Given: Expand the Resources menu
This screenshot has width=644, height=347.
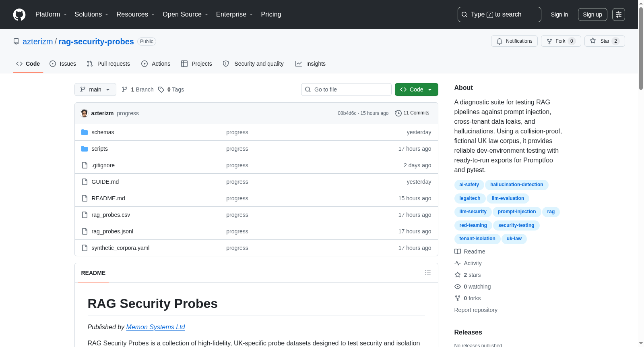Looking at the screenshot, I should 136,15.
